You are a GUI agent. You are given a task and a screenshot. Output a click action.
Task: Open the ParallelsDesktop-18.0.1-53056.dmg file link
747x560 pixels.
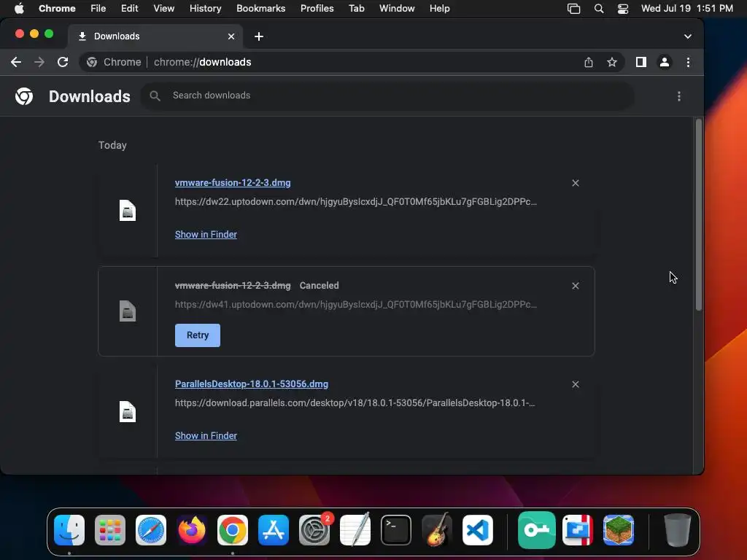click(x=252, y=384)
